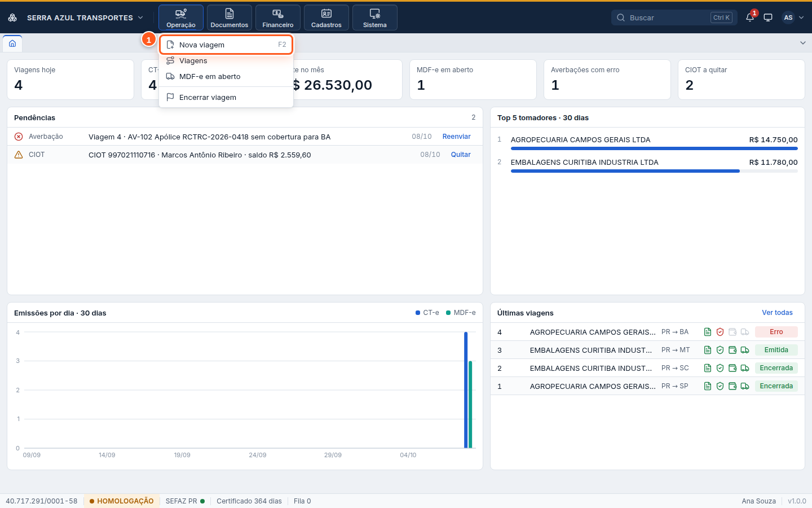Screen dimensions: 812x508
Task: Choose Encerrar viagem menu entry
Action: 226,98
